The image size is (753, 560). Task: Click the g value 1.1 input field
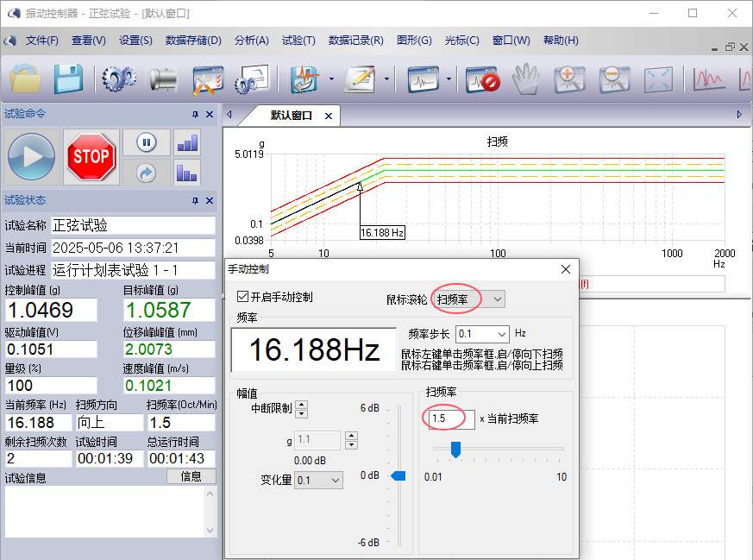[318, 440]
